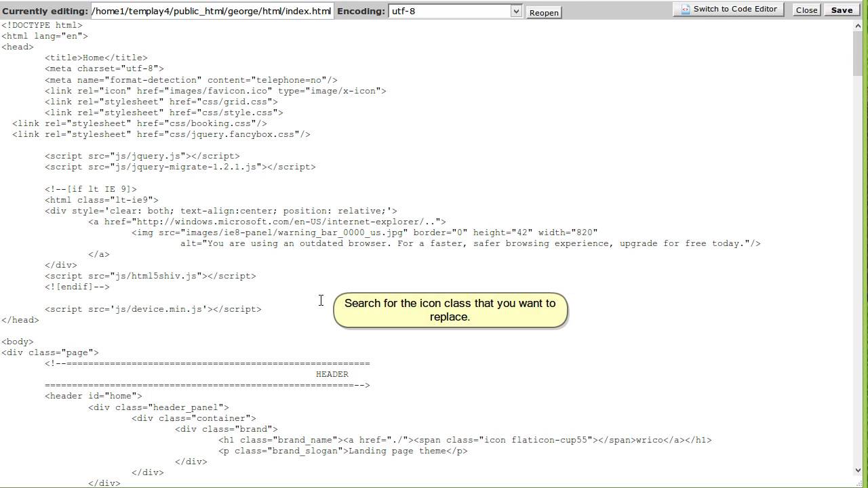The width and height of the screenshot is (868, 488).
Task: Click the HEADER comment text
Action: [x=332, y=374]
